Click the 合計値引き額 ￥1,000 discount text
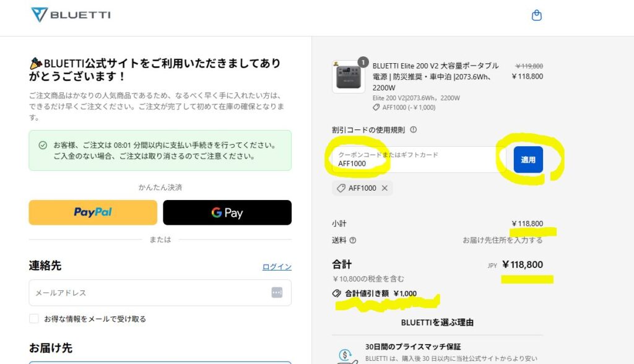Image resolution: width=634 pixels, height=364 pixels. point(381,293)
